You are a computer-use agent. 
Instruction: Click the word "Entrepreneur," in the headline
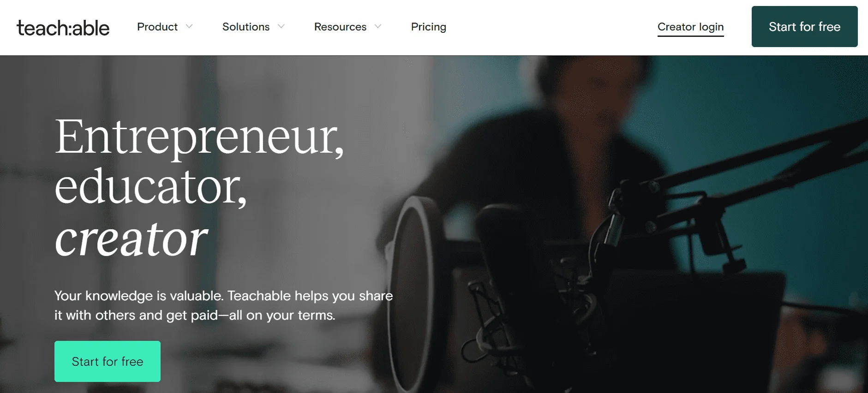tap(199, 137)
